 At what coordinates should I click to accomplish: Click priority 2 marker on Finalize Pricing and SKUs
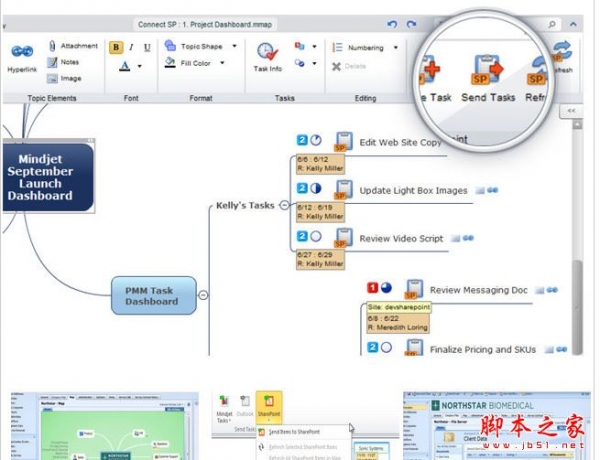coord(372,347)
